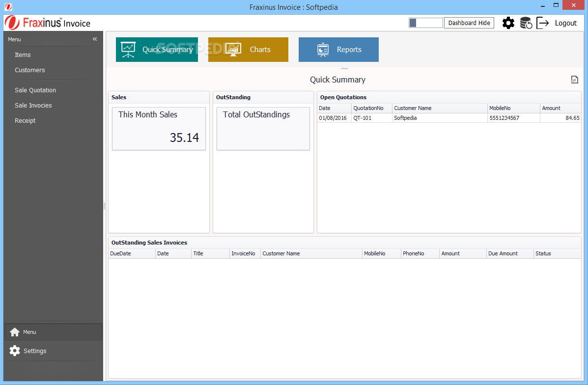Click Amount header in invoices table
Viewport: 588px width, 385px height.
(463, 253)
